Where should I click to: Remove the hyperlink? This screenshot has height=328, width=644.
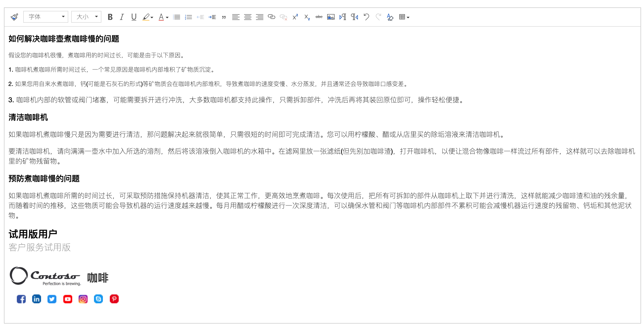click(283, 17)
